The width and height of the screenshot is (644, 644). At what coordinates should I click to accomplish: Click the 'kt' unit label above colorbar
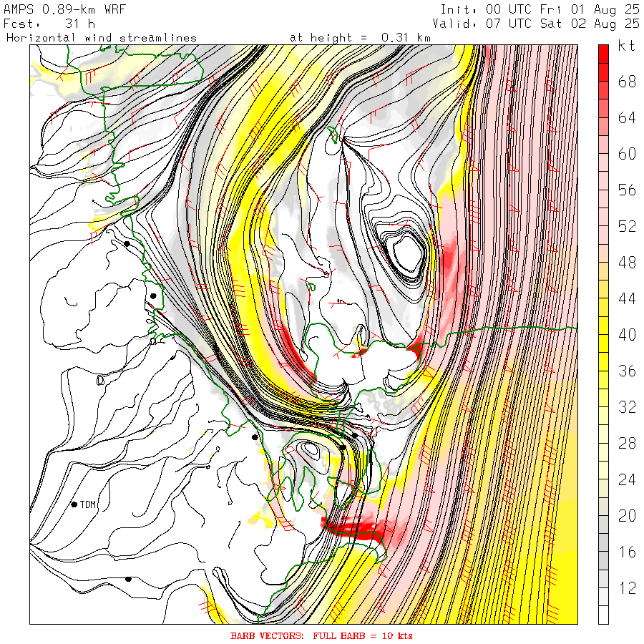tap(627, 46)
